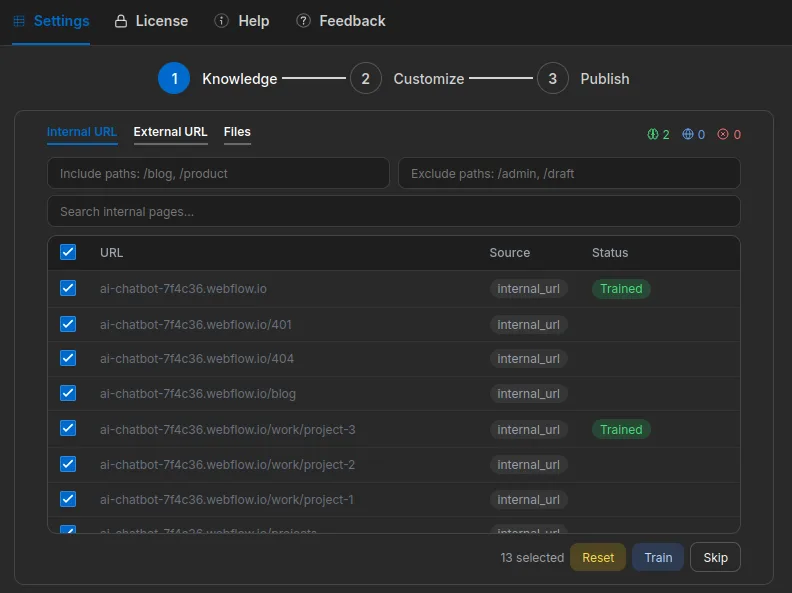Click the green trained count icon
Screen dimensions: 792x593
point(653,134)
